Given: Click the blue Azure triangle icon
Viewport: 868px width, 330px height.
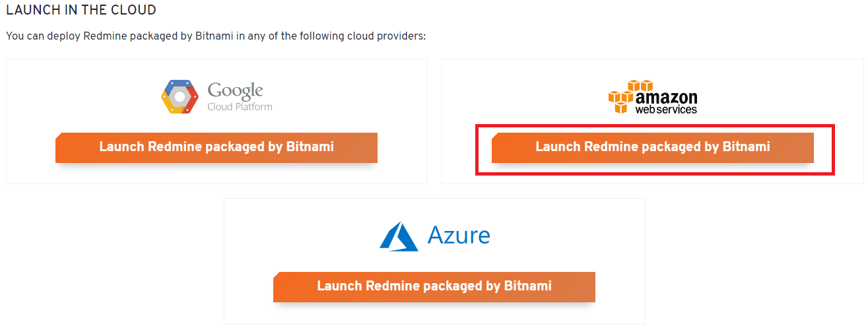Looking at the screenshot, I should tap(399, 236).
